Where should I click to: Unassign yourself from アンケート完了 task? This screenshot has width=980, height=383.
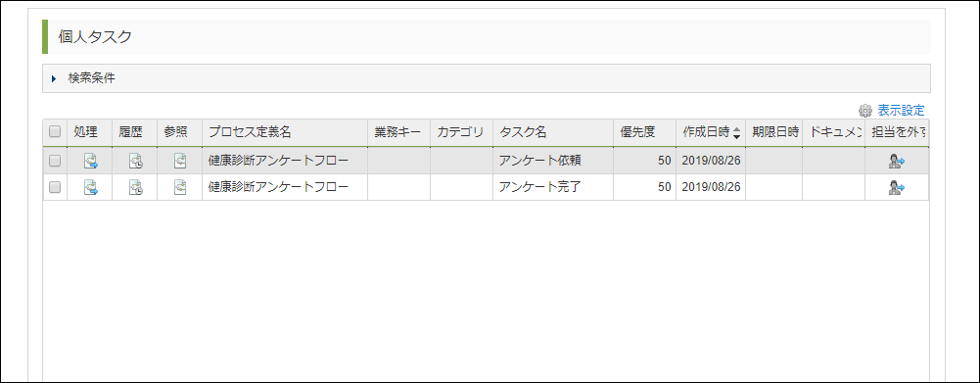click(897, 186)
